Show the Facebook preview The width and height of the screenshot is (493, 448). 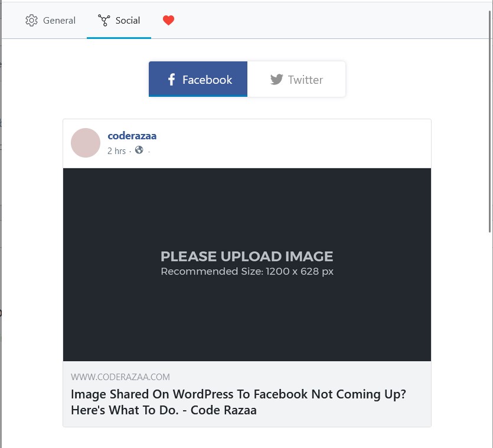tap(198, 79)
